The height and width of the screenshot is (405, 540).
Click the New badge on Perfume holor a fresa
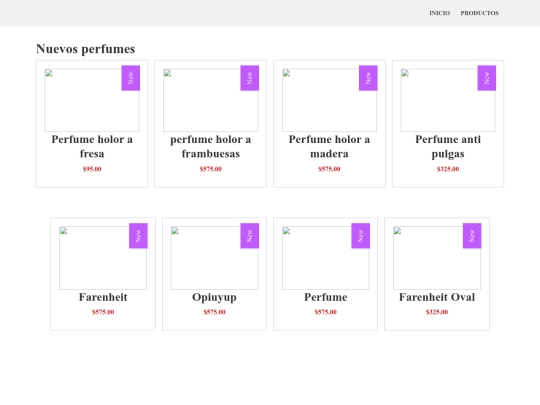pos(131,78)
